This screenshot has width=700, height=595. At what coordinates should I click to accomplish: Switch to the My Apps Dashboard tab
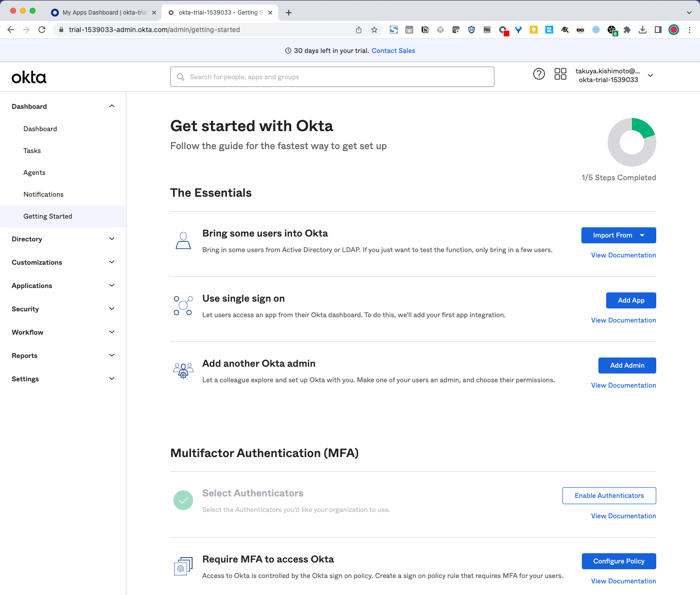[x=104, y=13]
